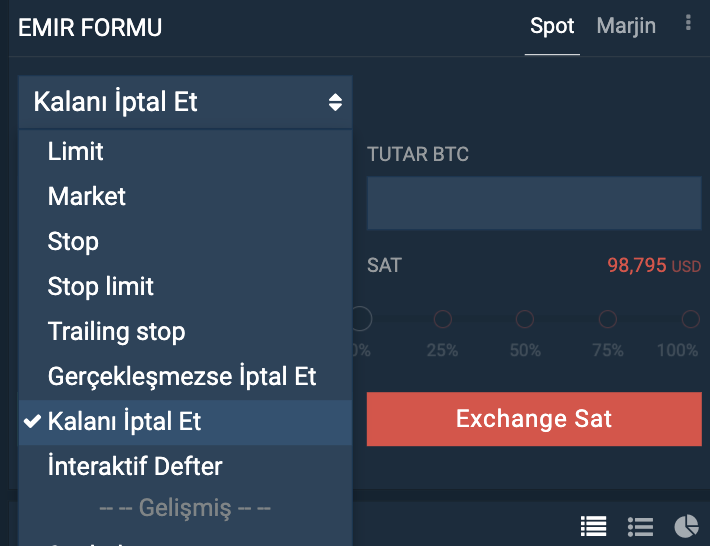Choose Trailing stop from dropdown list
This screenshot has height=546, width=710.
pyautogui.click(x=186, y=332)
